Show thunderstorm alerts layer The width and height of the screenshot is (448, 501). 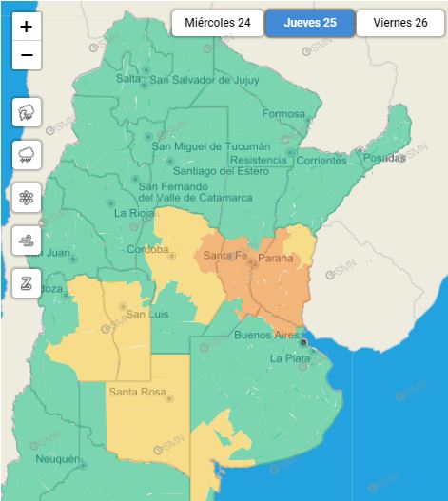(x=27, y=112)
